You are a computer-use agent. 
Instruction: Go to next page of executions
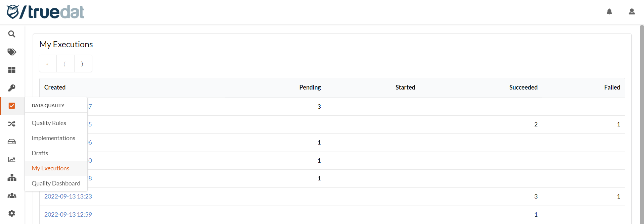pos(82,64)
